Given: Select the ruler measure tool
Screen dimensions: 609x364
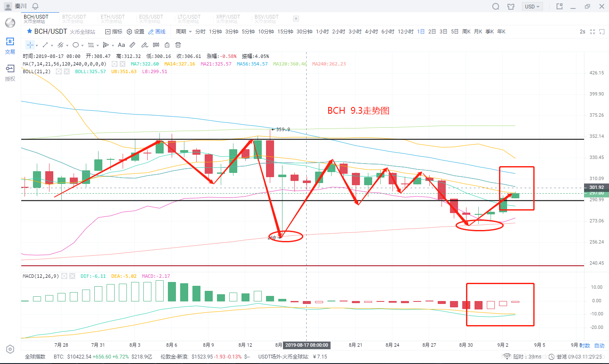Looking at the screenshot, I should point(132,45).
